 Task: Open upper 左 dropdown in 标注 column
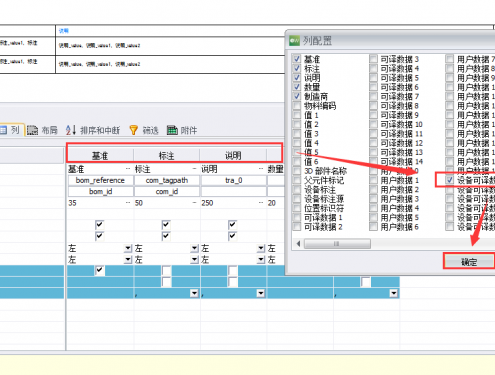194,248
